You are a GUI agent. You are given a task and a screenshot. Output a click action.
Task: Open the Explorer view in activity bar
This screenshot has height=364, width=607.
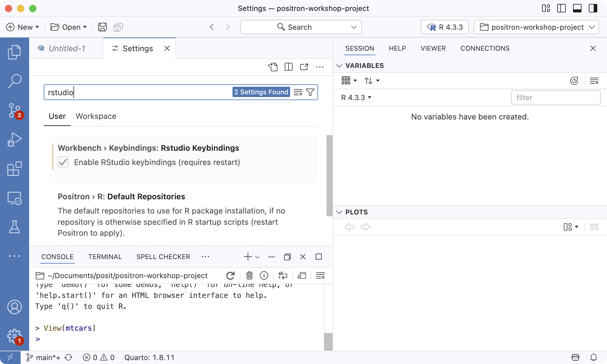point(14,52)
